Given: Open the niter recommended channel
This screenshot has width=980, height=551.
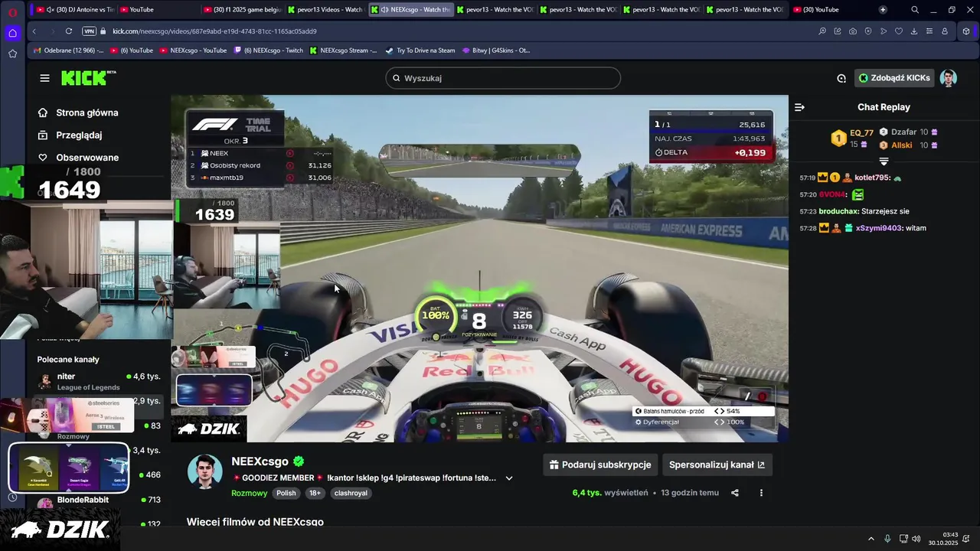Looking at the screenshot, I should (x=98, y=381).
